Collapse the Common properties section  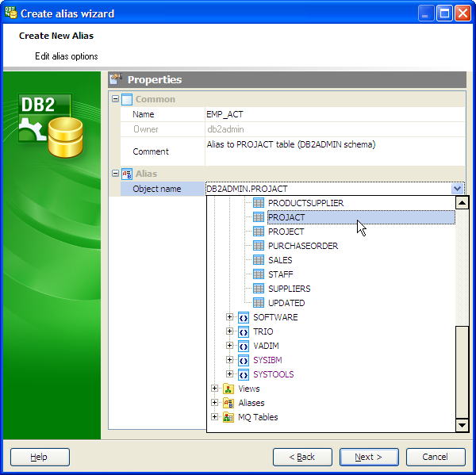click(115, 99)
